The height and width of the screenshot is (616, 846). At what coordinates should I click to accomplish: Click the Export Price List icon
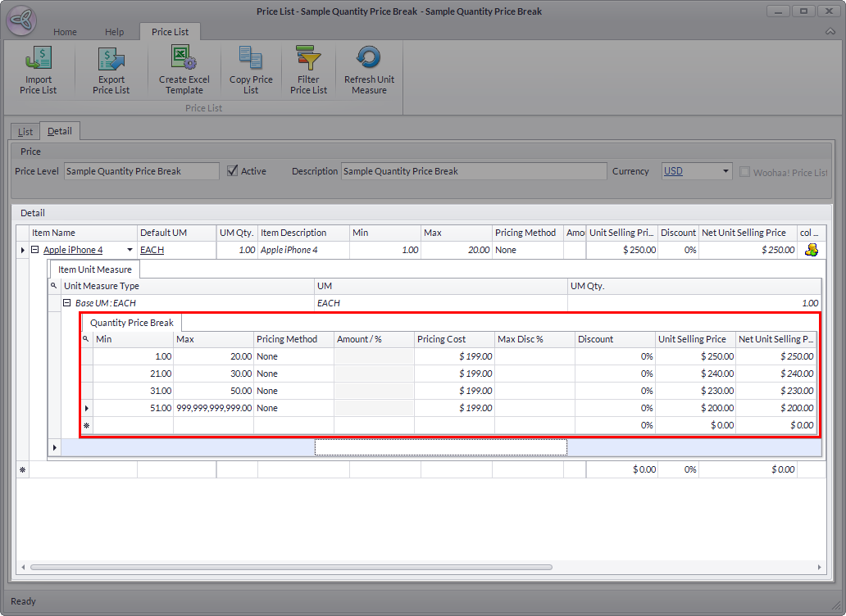(111, 60)
